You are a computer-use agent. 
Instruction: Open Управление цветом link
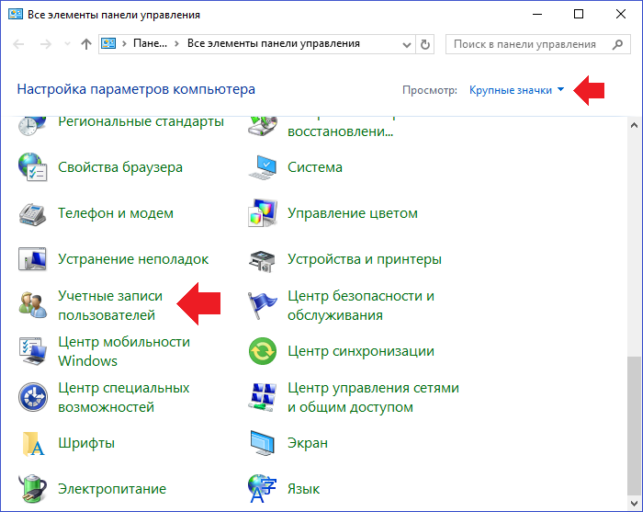(353, 213)
